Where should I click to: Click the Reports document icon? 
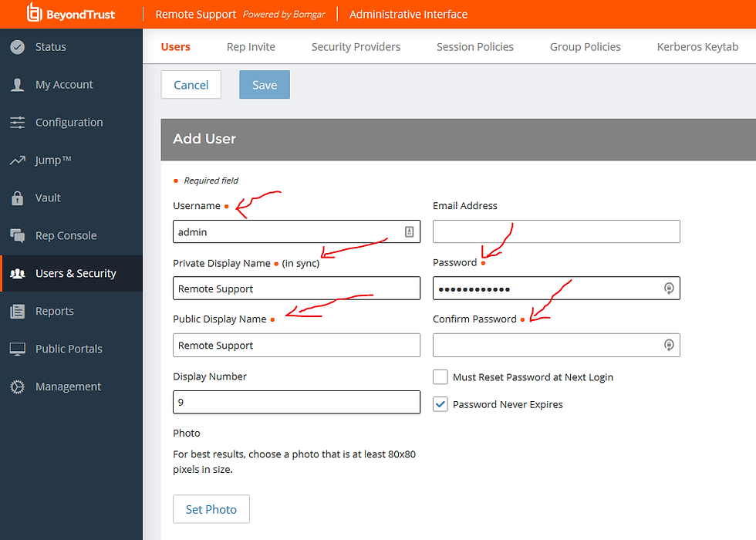(x=17, y=311)
